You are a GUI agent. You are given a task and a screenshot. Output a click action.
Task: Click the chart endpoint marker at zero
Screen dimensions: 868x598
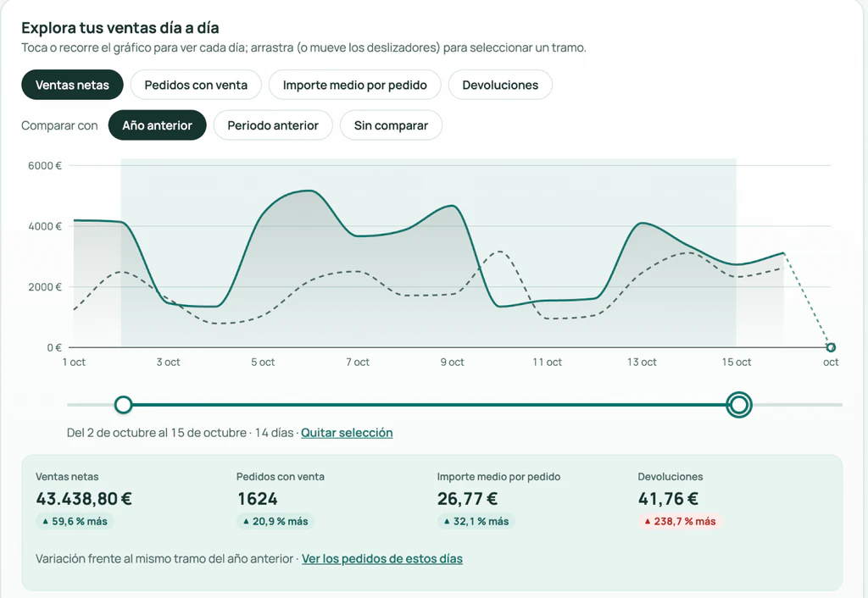point(831,347)
